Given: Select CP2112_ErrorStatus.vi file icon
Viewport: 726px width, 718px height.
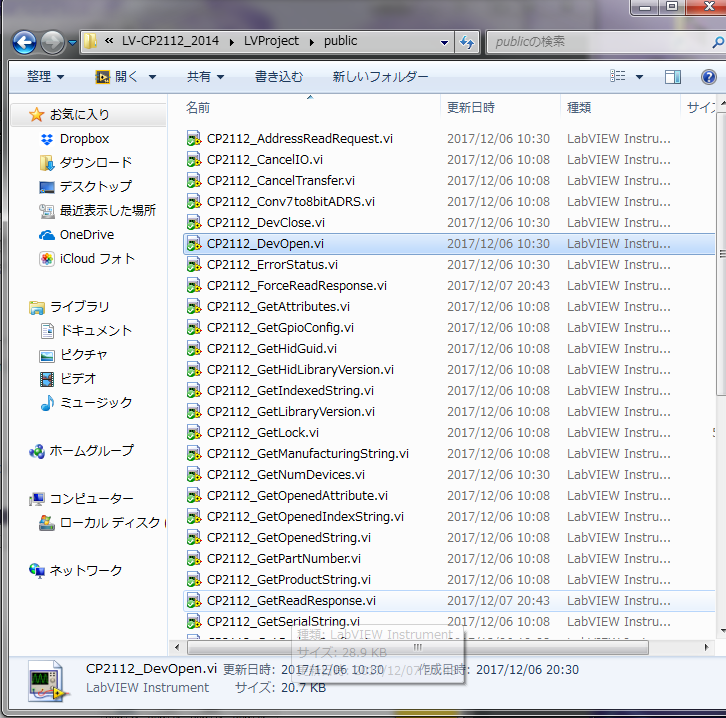Looking at the screenshot, I should 194,265.
